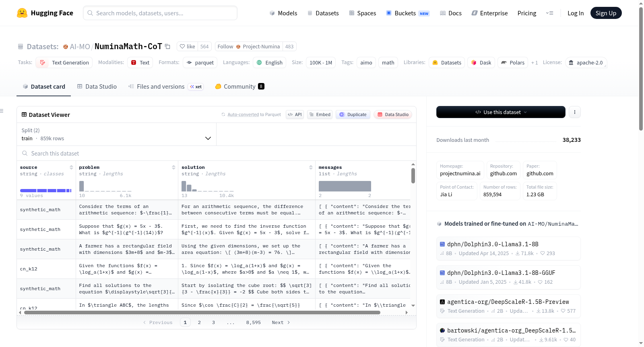Go to page 3 of the dataset

pos(213,322)
